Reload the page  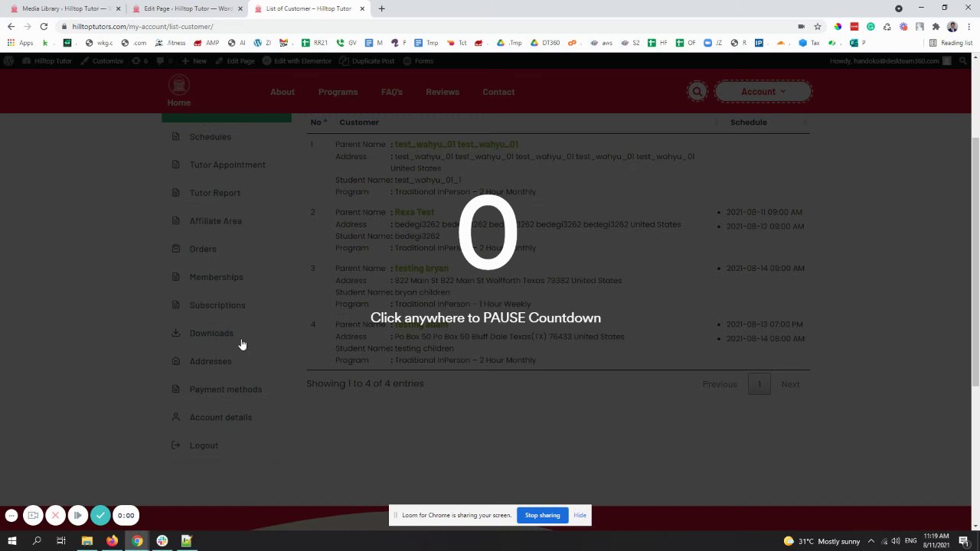pos(44,26)
